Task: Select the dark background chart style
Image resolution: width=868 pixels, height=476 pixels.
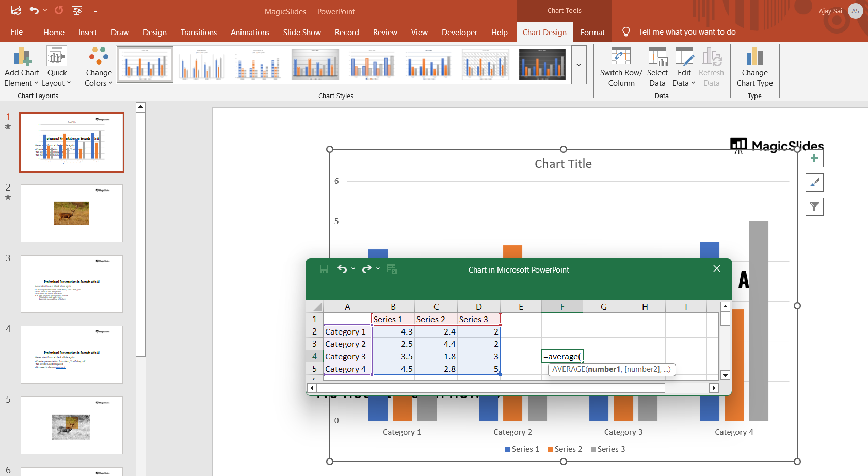Action: 542,65
